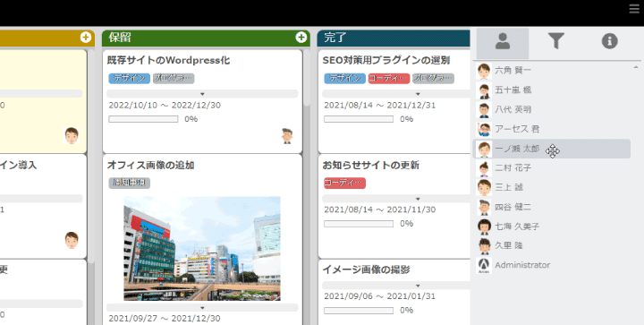This screenshot has width=644, height=325.
Task: Click avatar icon of 八代 英明
Action: point(484,110)
